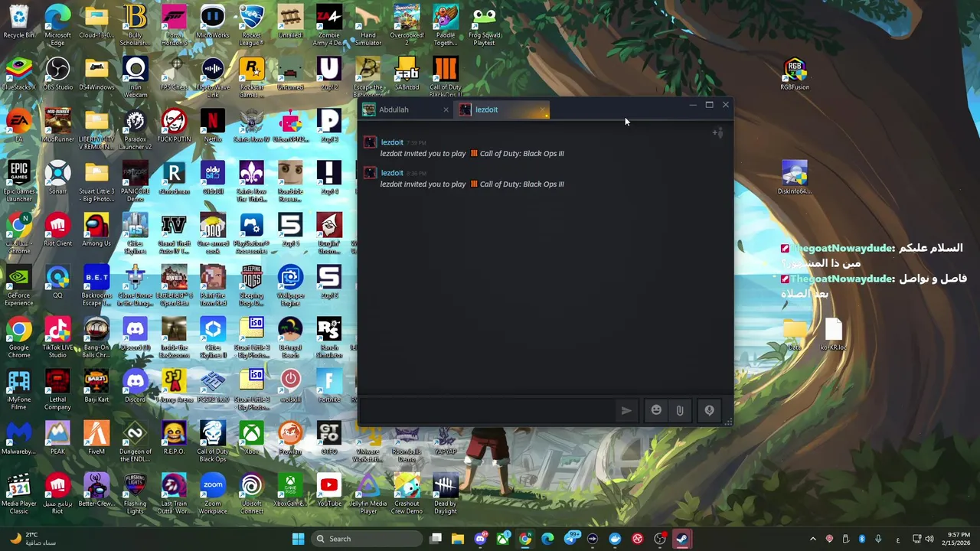
Task: Open Steam from the taskbar
Action: (x=681, y=539)
